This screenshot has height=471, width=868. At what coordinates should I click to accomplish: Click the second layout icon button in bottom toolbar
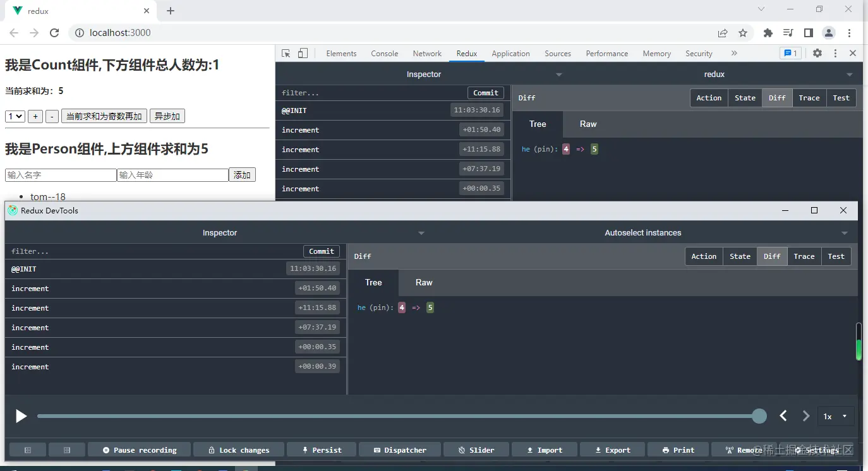click(66, 450)
